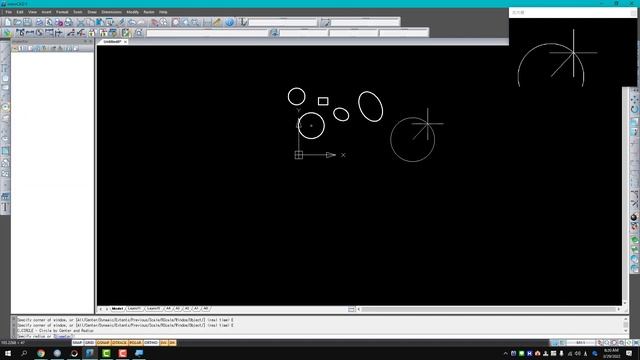
Task: Open the Modify menu
Action: pos(132,12)
